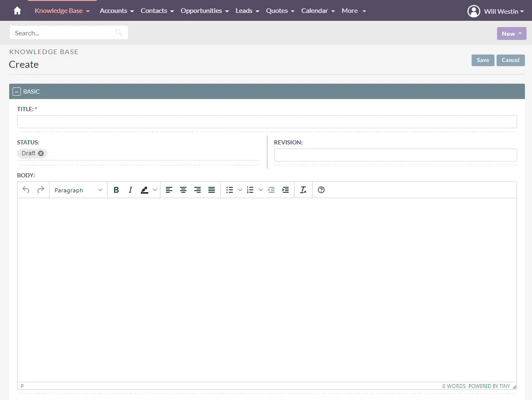Select the P element path indicator
Screen dimensions: 532x400
(x=22, y=386)
